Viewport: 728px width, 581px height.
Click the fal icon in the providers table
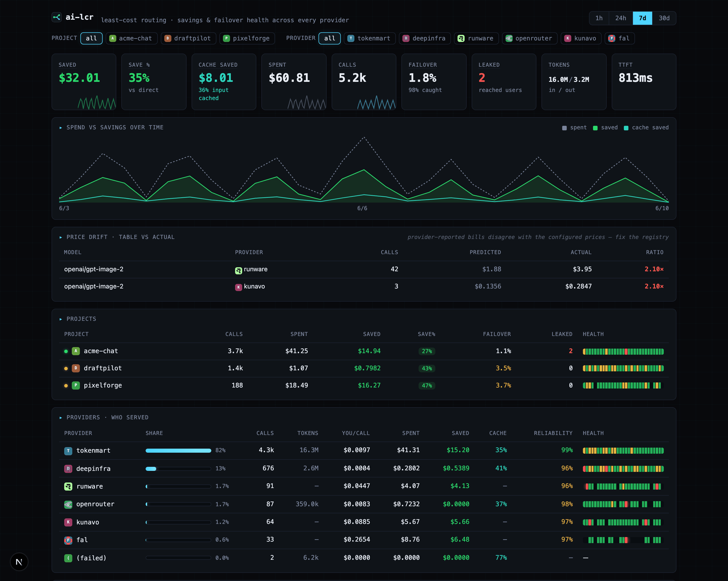point(68,540)
